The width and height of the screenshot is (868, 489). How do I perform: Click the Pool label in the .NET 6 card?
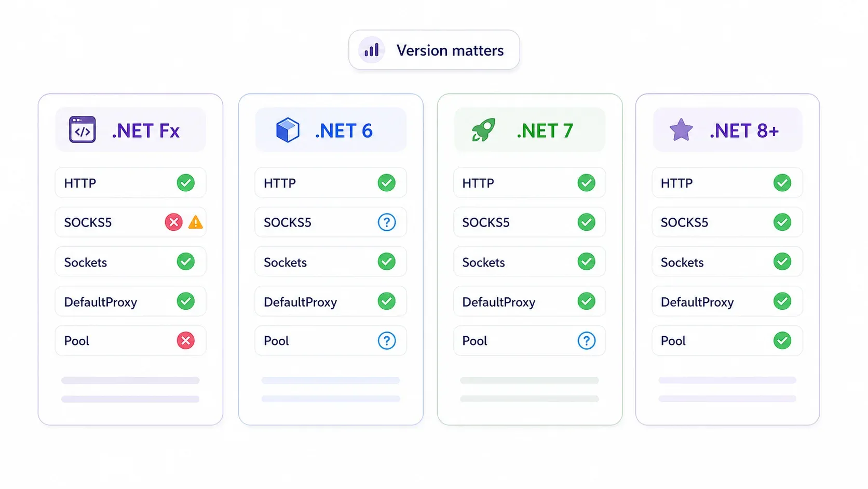click(276, 341)
